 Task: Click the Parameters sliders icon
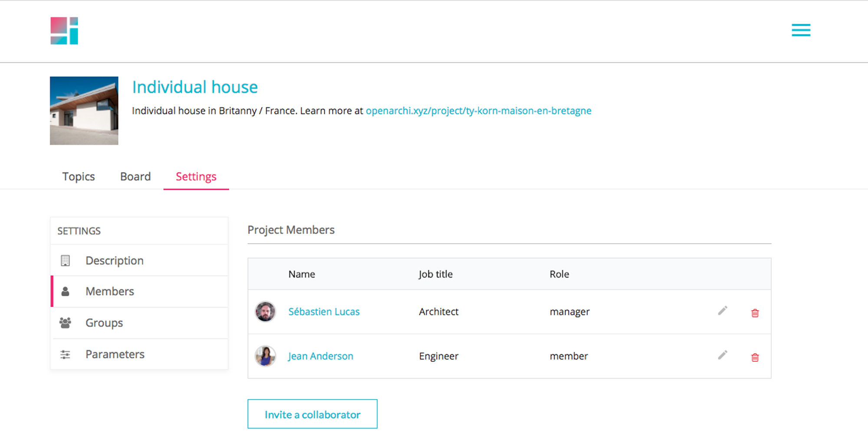pos(65,354)
